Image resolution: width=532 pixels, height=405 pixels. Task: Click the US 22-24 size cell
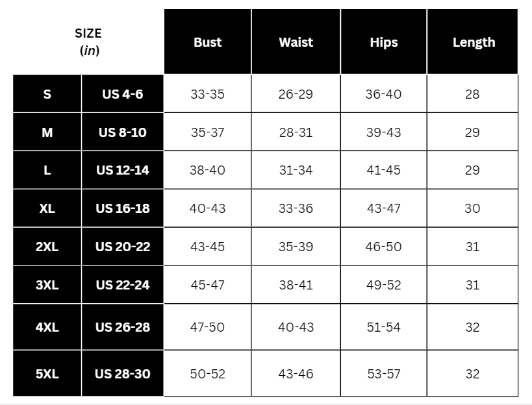pyautogui.click(x=123, y=285)
